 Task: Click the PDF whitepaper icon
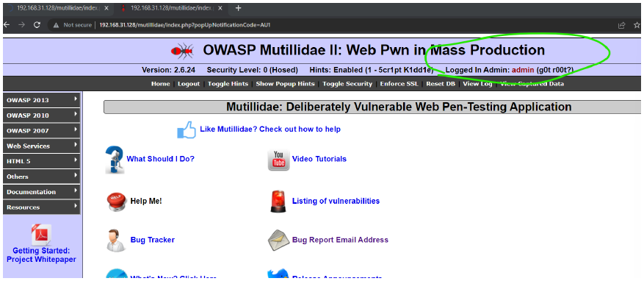pyautogui.click(x=41, y=235)
